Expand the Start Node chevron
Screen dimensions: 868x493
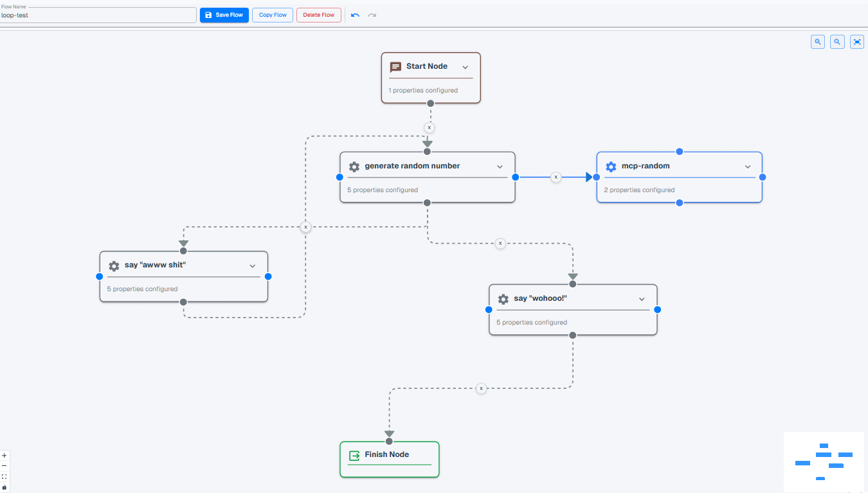(466, 67)
